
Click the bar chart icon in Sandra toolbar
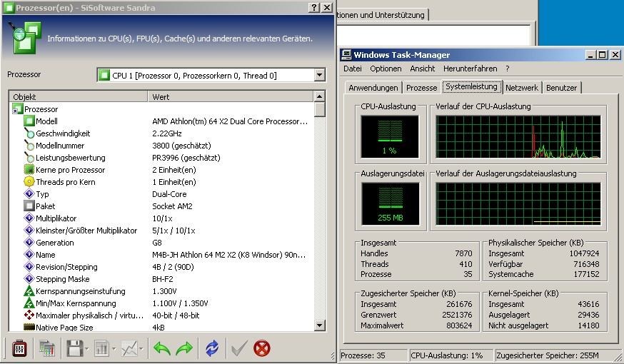coord(101,349)
